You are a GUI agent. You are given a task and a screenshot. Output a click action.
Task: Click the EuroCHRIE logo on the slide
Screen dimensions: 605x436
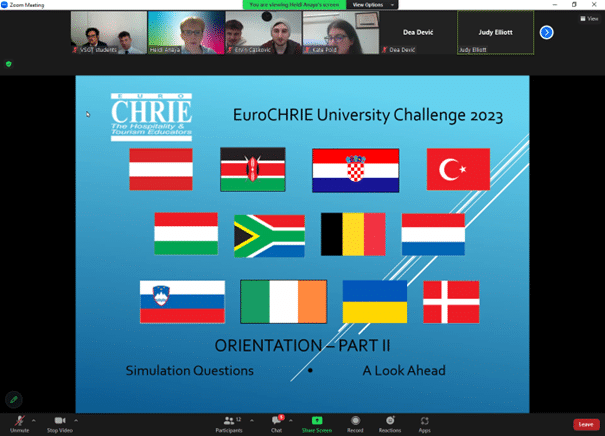click(x=151, y=117)
